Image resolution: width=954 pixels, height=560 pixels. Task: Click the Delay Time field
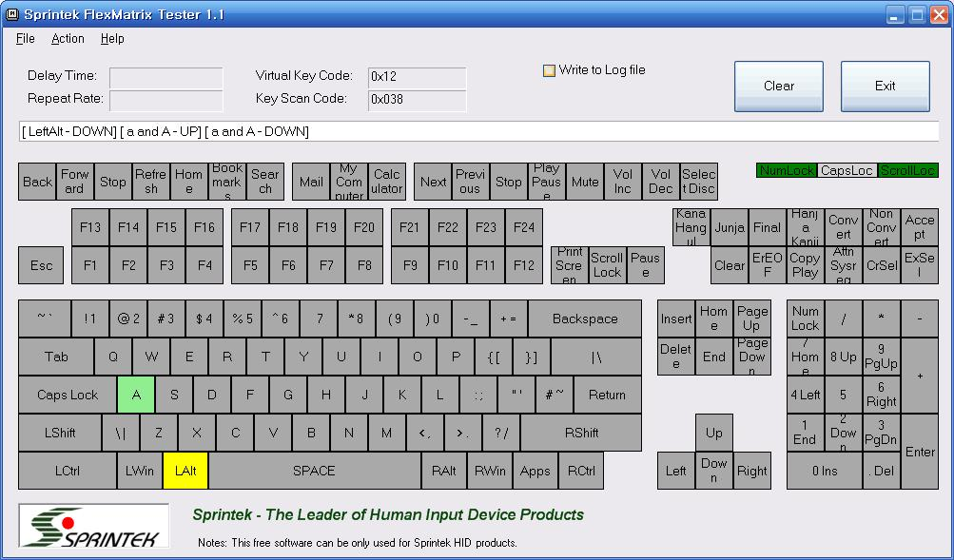tap(166, 78)
